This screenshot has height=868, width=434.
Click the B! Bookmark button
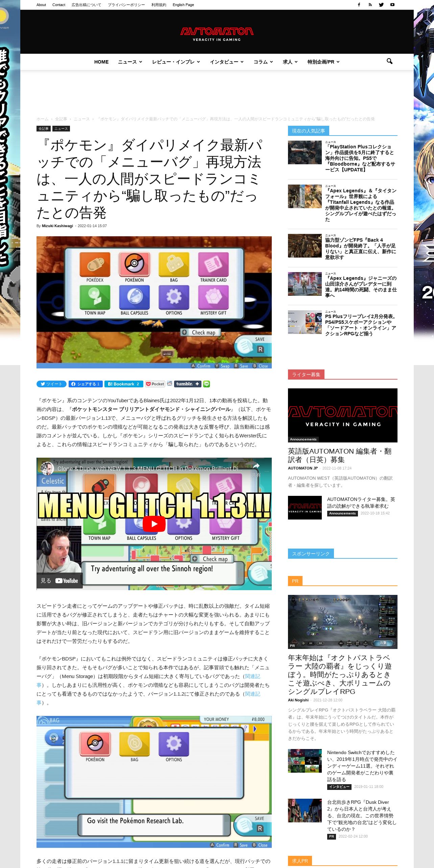[124, 384]
